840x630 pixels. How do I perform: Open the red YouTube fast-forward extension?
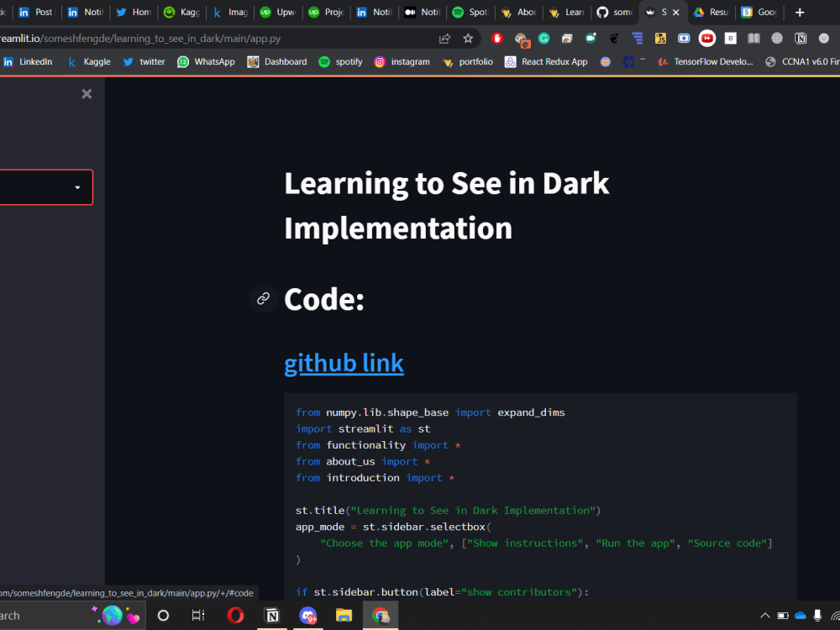coord(707,38)
